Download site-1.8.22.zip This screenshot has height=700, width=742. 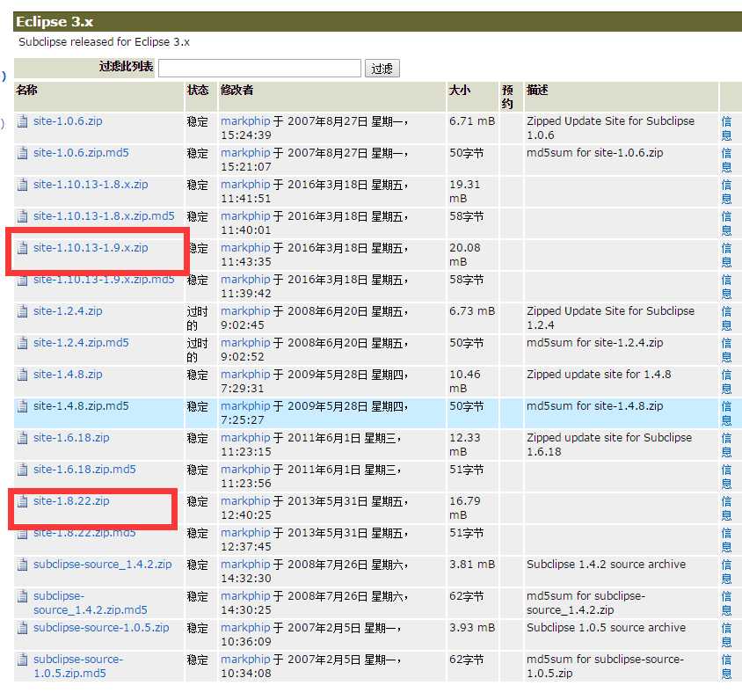coord(71,501)
